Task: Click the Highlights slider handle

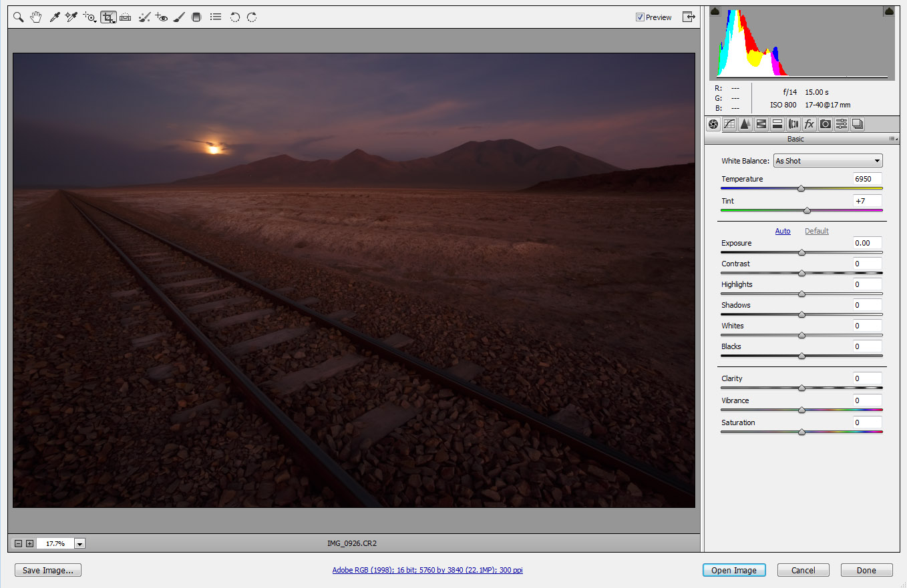Action: coord(801,294)
